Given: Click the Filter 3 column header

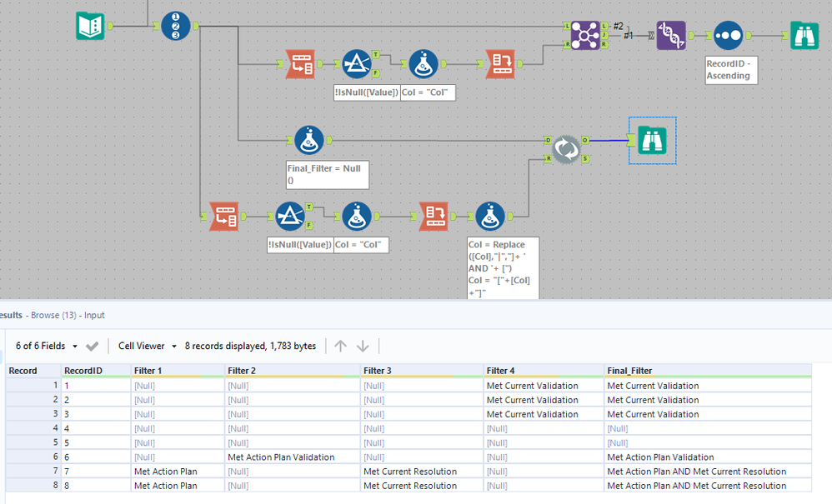Looking at the screenshot, I should (x=423, y=371).
